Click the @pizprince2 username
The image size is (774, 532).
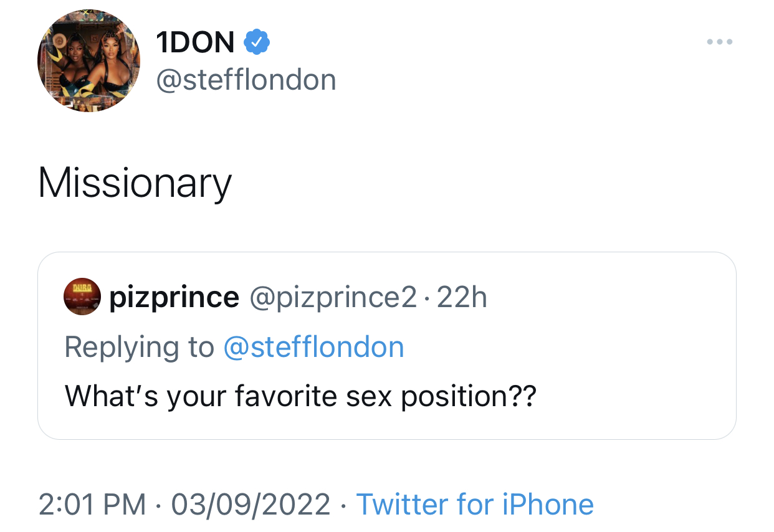pos(333,298)
